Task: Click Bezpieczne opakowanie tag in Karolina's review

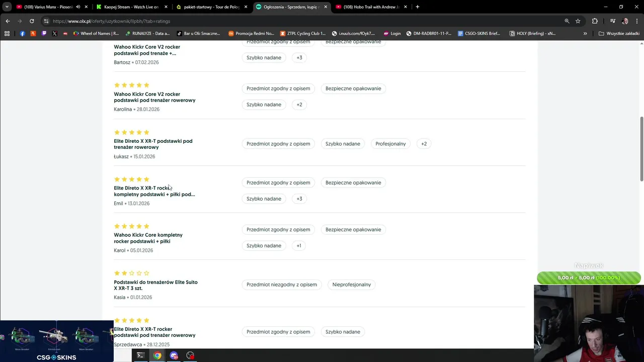Action: 353,88
